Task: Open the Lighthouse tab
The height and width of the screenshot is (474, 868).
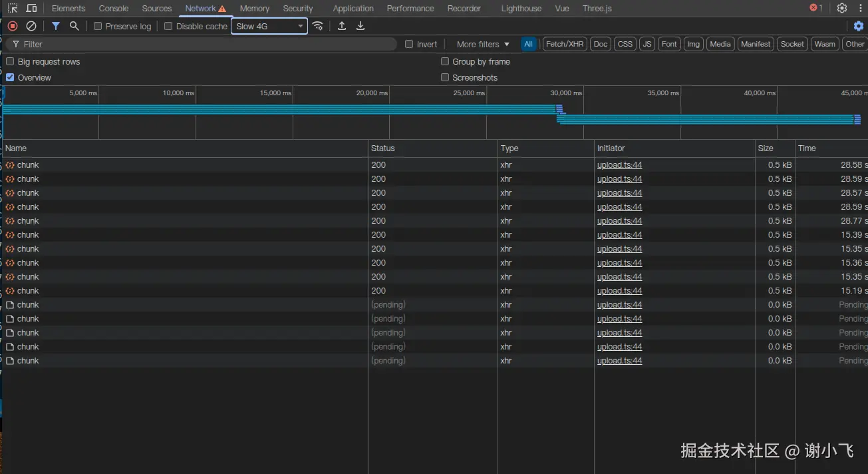Action: 521,9
